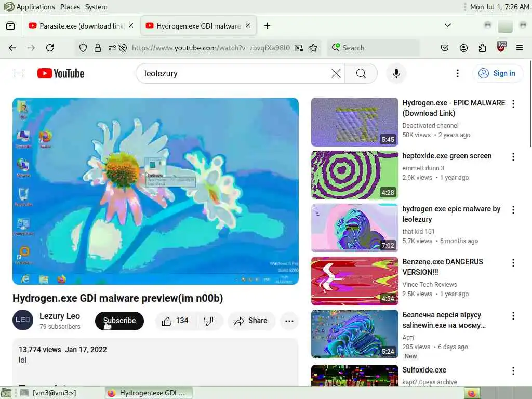Open the extensions puzzle icon
Image resolution: width=532 pixels, height=399 pixels.
pyautogui.click(x=482, y=48)
